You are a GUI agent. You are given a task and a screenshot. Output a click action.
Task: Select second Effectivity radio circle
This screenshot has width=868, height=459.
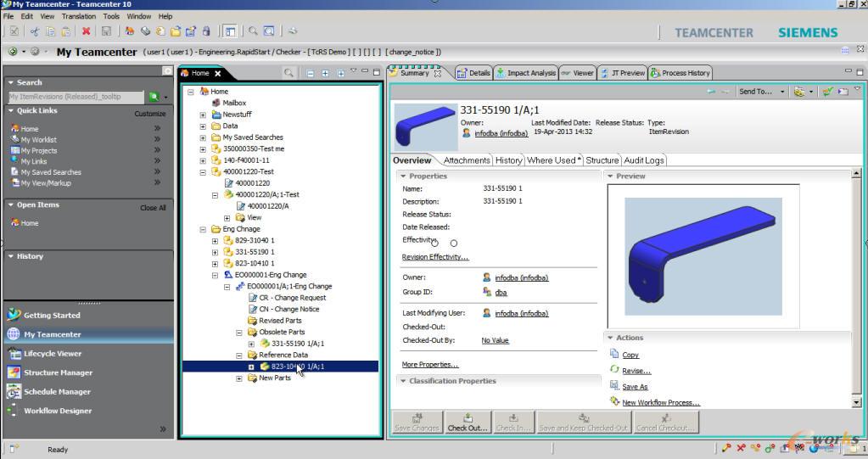(453, 243)
